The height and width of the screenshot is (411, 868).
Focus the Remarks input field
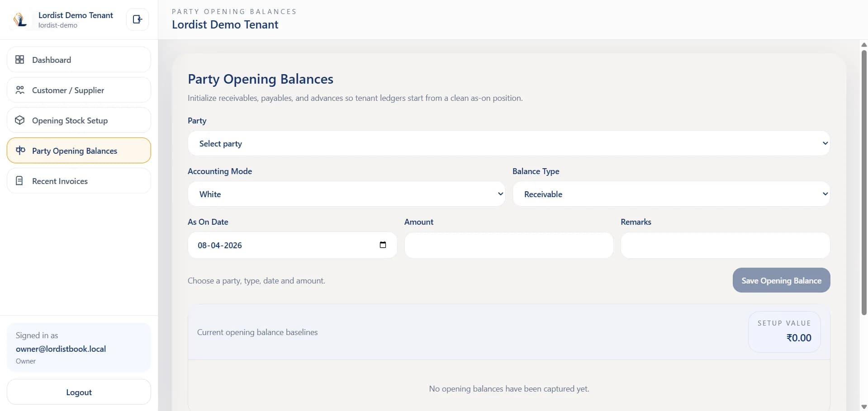[726, 245]
